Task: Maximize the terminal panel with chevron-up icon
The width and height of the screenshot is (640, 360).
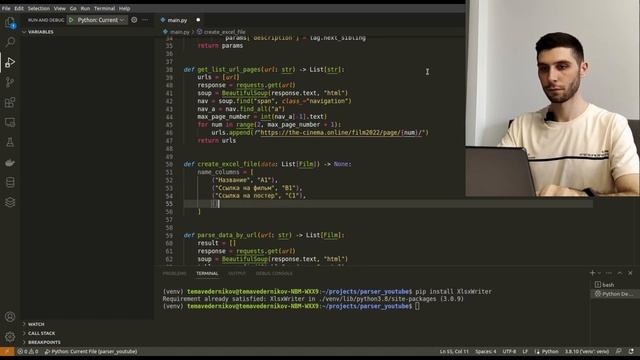Action: click(x=620, y=273)
